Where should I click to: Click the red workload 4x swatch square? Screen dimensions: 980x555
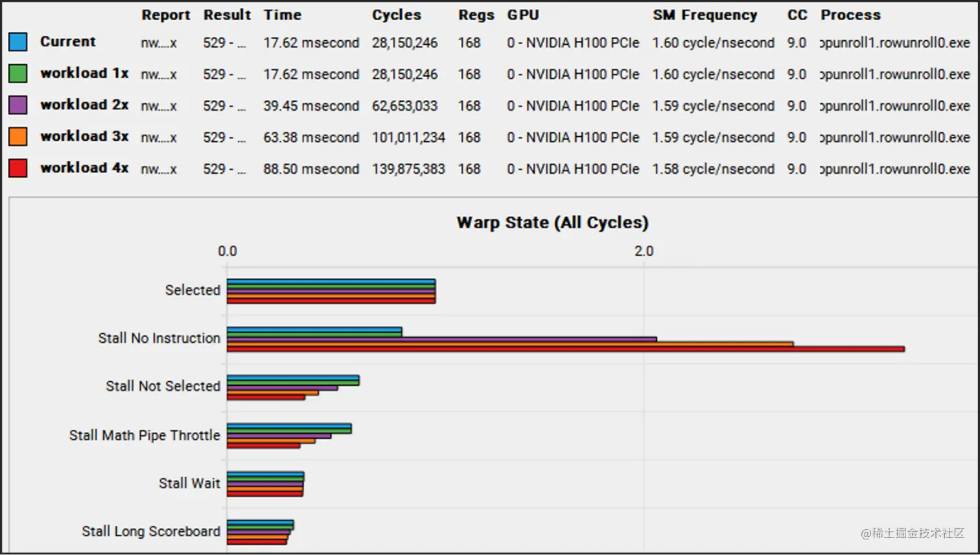click(18, 169)
